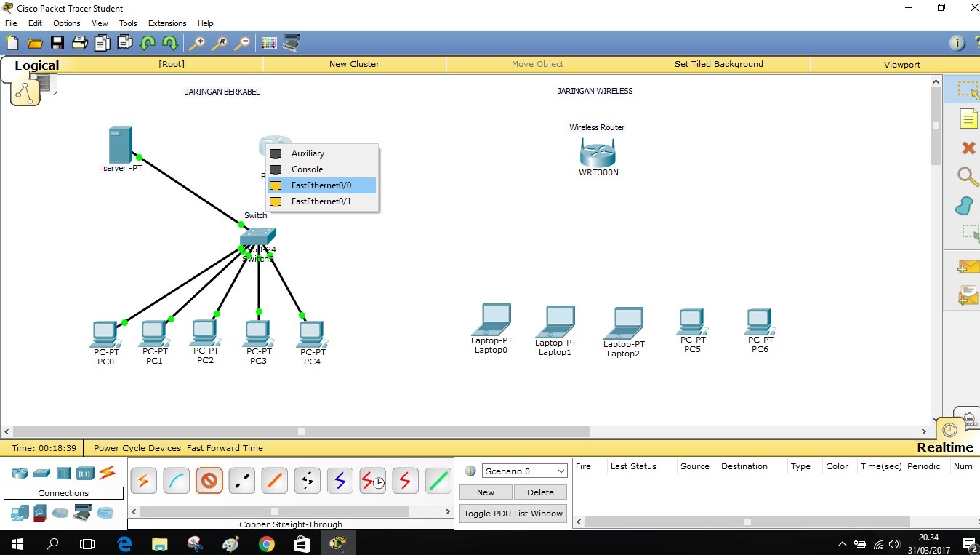The image size is (980, 555).
Task: Open Chrome from the taskbar
Action: [266, 543]
